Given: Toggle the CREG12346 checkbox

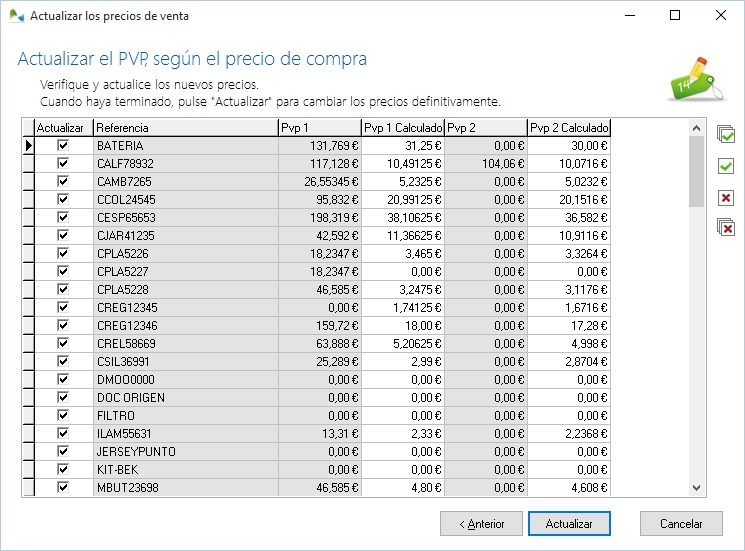Looking at the screenshot, I should tap(63, 325).
